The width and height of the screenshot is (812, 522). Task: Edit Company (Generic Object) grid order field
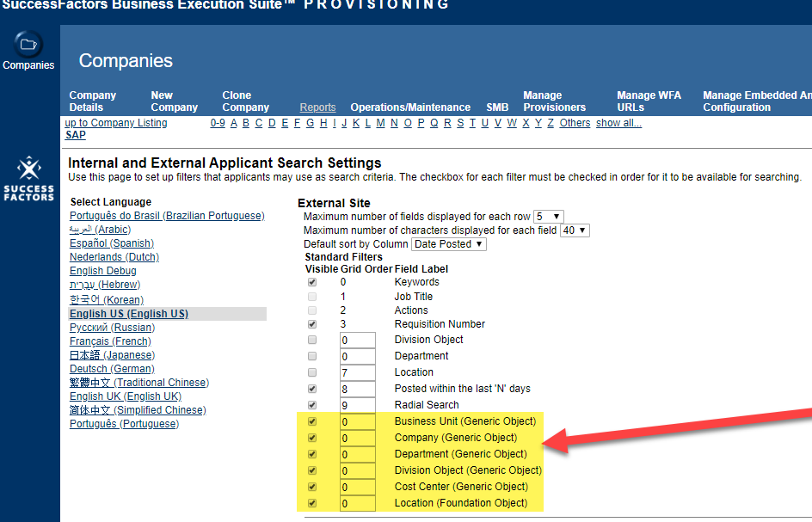(357, 438)
